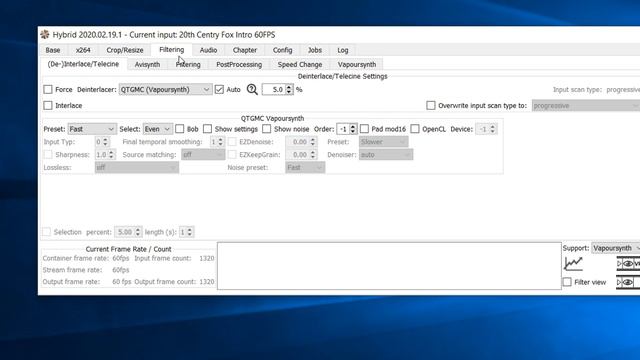Click the Output frame count 1320 text

tap(207, 282)
